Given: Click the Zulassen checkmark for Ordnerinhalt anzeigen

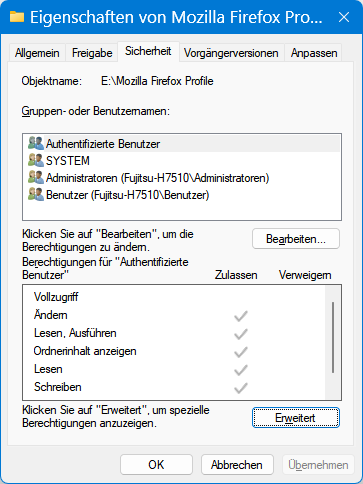Looking at the screenshot, I should click(x=241, y=352).
